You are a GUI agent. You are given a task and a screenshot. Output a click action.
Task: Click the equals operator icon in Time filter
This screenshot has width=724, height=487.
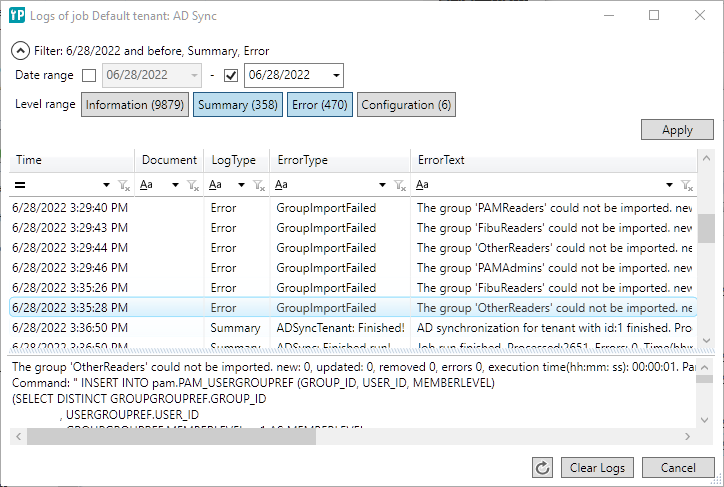[20, 185]
